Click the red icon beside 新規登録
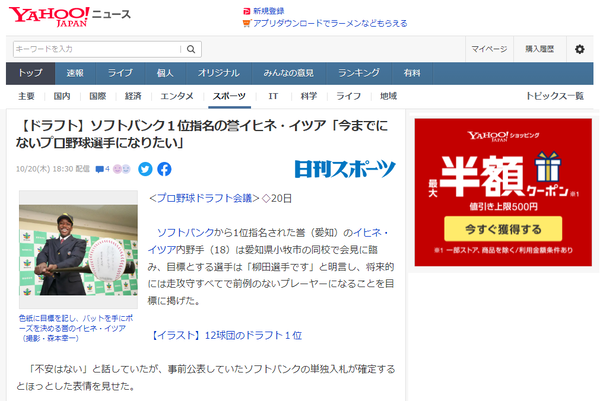The width and height of the screenshot is (600, 401). coord(247,11)
